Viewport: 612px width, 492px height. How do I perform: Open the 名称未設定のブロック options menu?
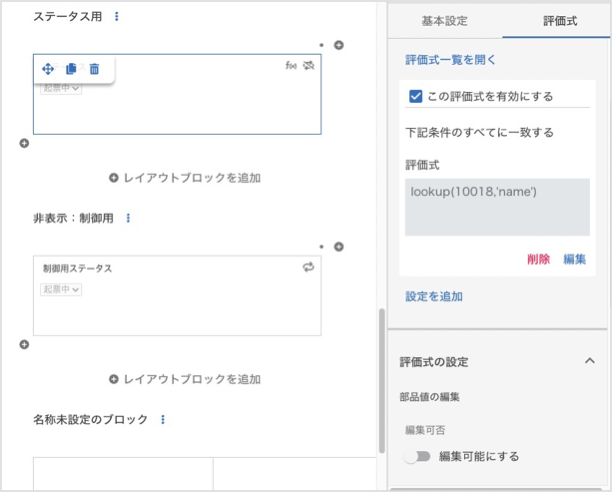click(163, 419)
